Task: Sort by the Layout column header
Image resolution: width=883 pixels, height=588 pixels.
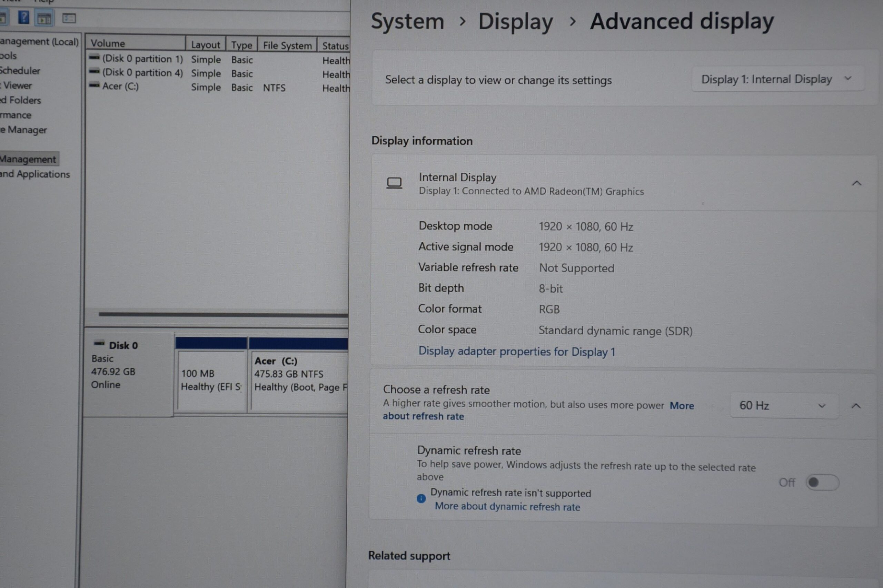Action: 206,44
